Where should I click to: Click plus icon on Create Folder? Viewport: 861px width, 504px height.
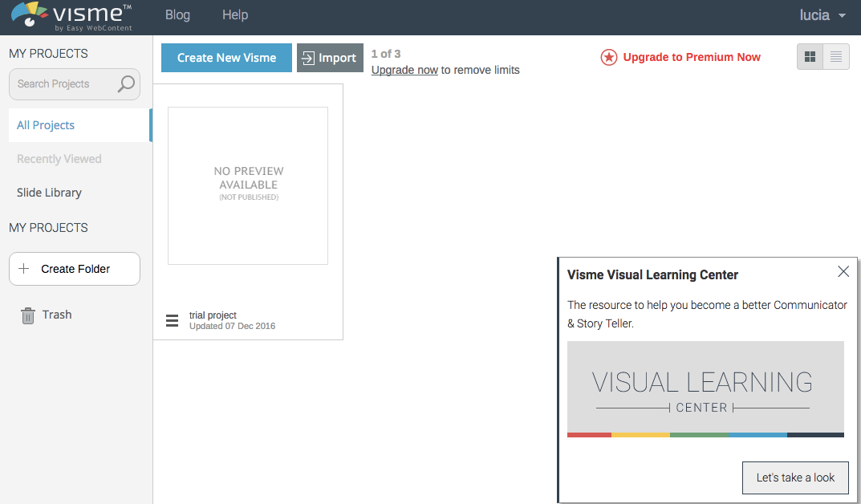tap(23, 269)
